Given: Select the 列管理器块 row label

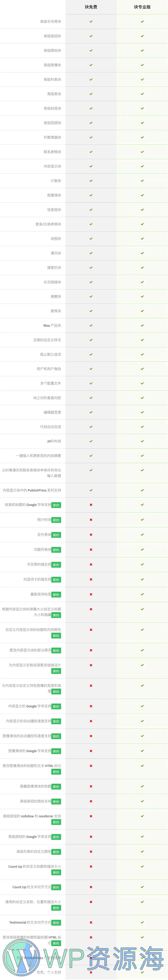Looking at the screenshot, I should click(52, 137).
